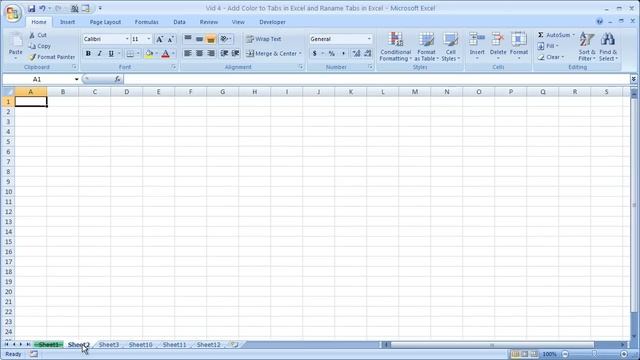Toggle Underline formatting

[111, 53]
